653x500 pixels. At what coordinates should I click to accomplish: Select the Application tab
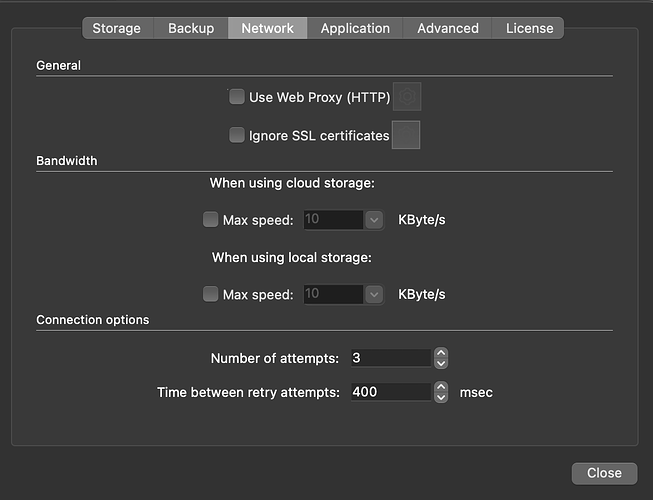(x=355, y=28)
